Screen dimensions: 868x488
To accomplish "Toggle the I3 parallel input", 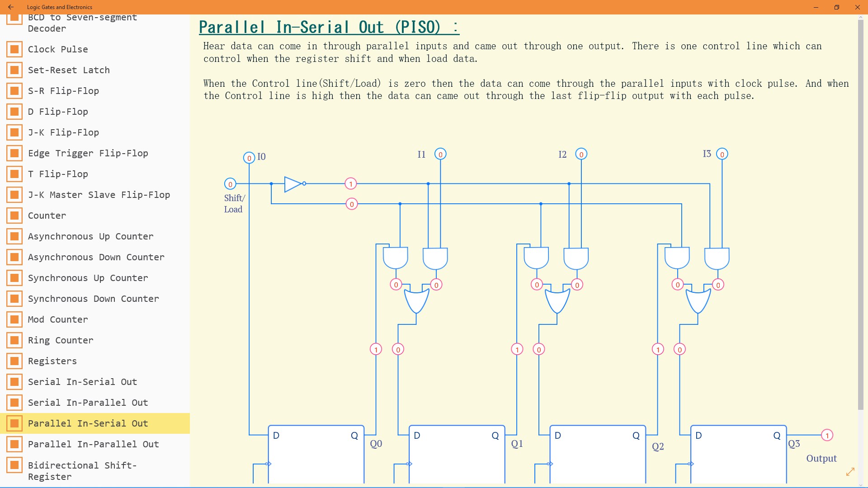I will [x=721, y=154].
